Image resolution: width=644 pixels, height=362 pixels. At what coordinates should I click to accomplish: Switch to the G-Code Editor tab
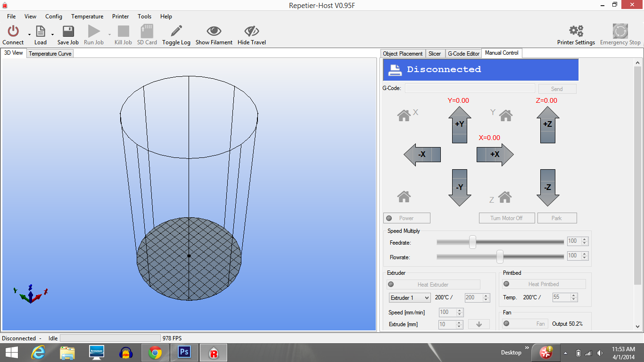[463, 54]
